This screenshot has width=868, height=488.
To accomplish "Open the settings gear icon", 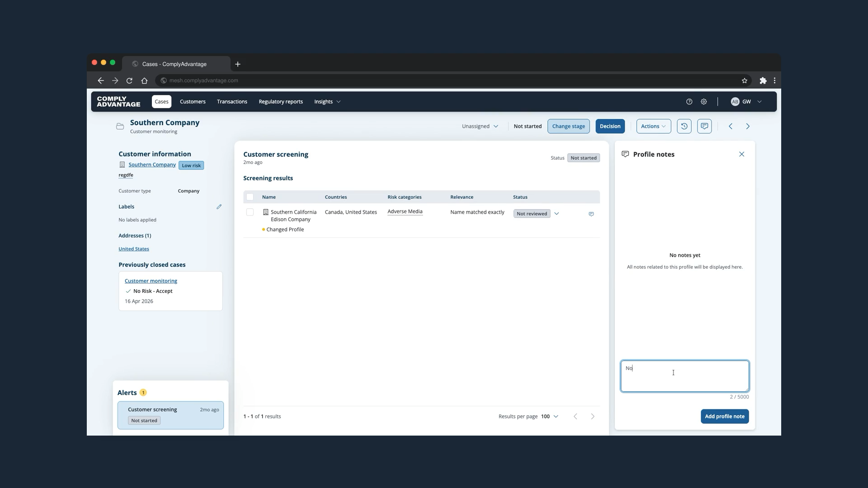I will click(704, 102).
